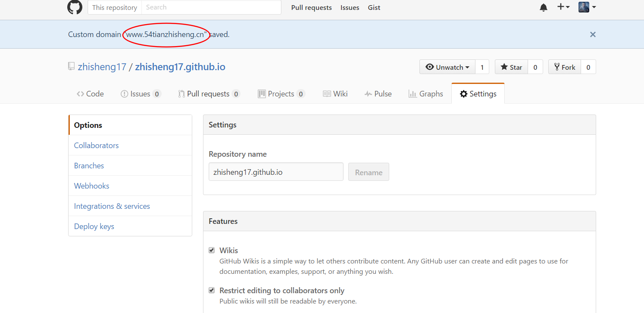The height and width of the screenshot is (313, 644).
Task: Open the user avatar menu
Action: (x=587, y=7)
